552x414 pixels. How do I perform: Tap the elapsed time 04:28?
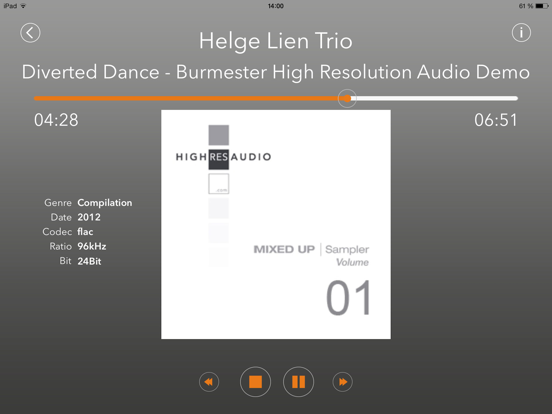point(56,120)
